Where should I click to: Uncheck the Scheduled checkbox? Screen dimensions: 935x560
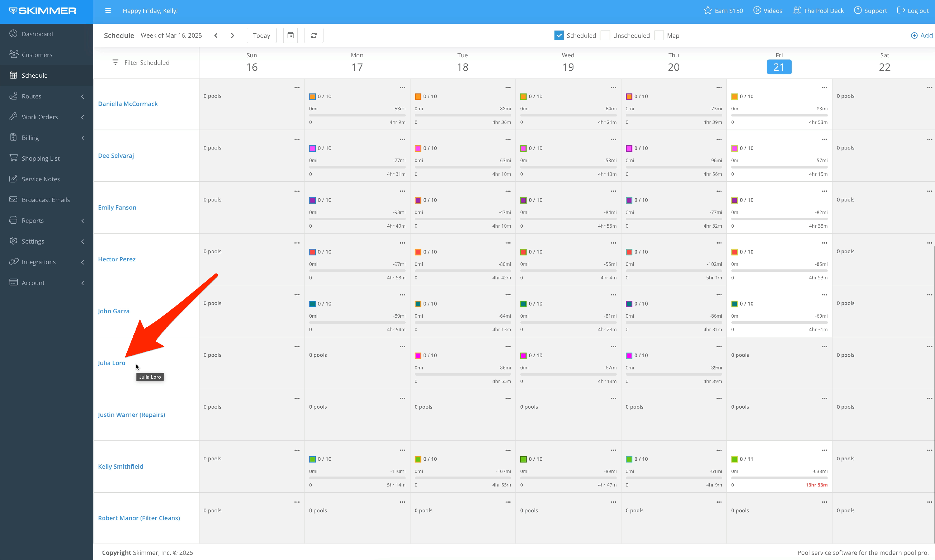click(559, 36)
